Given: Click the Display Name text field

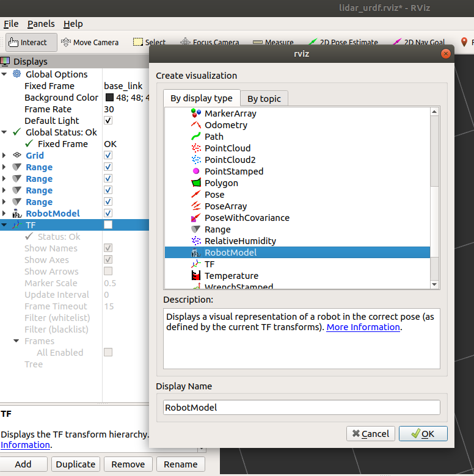Looking at the screenshot, I should pyautogui.click(x=301, y=408).
